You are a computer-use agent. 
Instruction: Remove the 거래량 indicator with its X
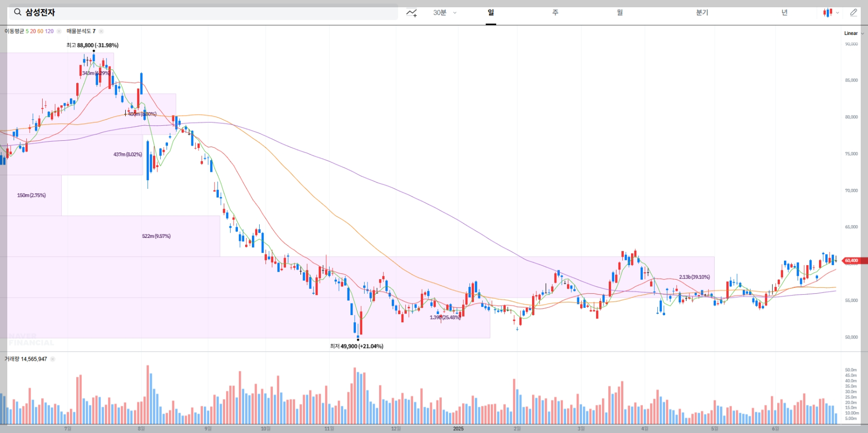click(52, 359)
